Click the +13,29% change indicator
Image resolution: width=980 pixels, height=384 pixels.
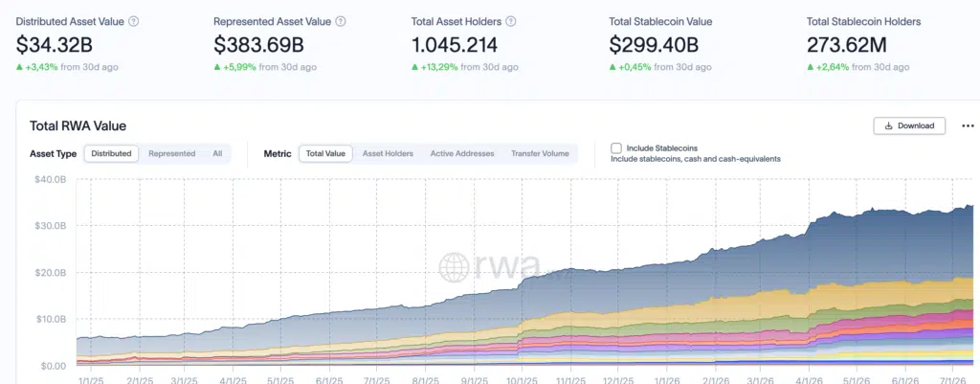(x=434, y=67)
